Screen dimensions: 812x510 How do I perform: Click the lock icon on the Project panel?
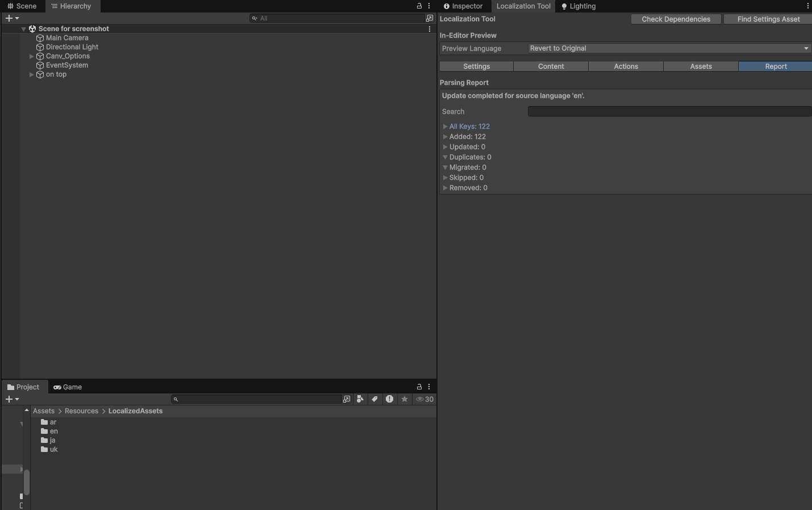click(419, 387)
